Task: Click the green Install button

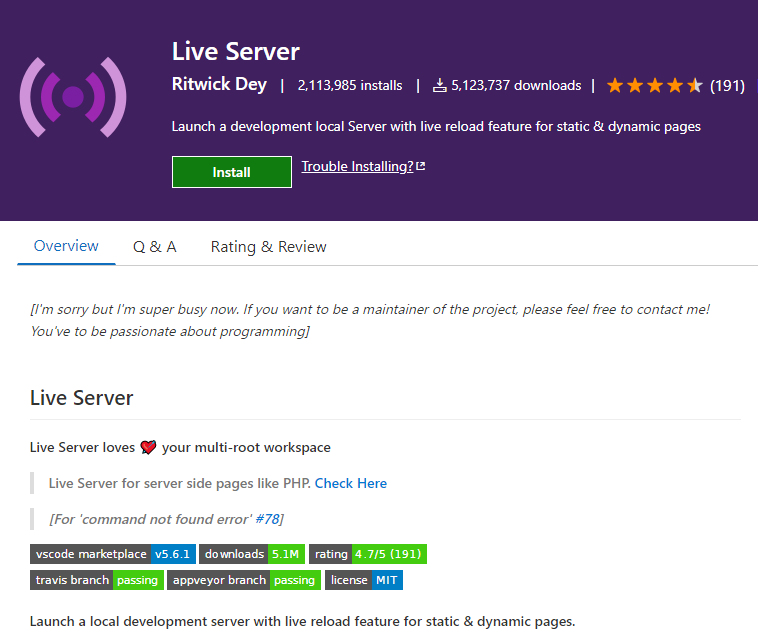Action: click(x=232, y=172)
